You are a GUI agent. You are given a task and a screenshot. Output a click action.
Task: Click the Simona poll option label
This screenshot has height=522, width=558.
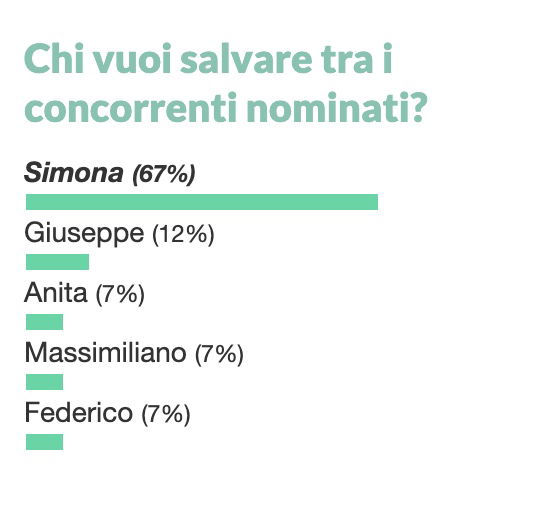click(x=109, y=173)
